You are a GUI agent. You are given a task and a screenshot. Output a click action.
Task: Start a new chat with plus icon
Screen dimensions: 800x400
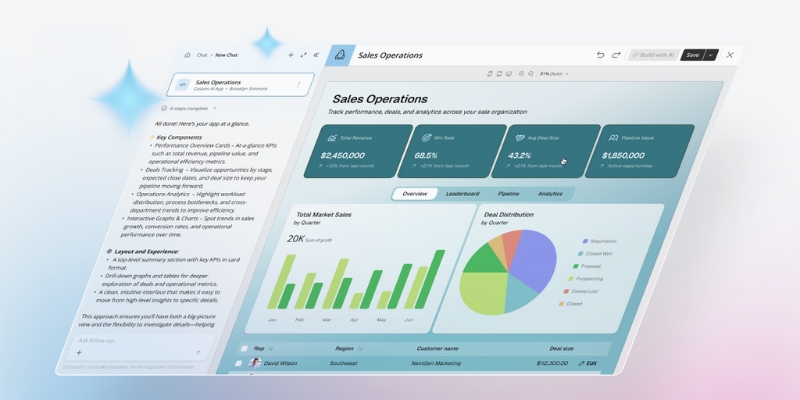pyautogui.click(x=291, y=55)
